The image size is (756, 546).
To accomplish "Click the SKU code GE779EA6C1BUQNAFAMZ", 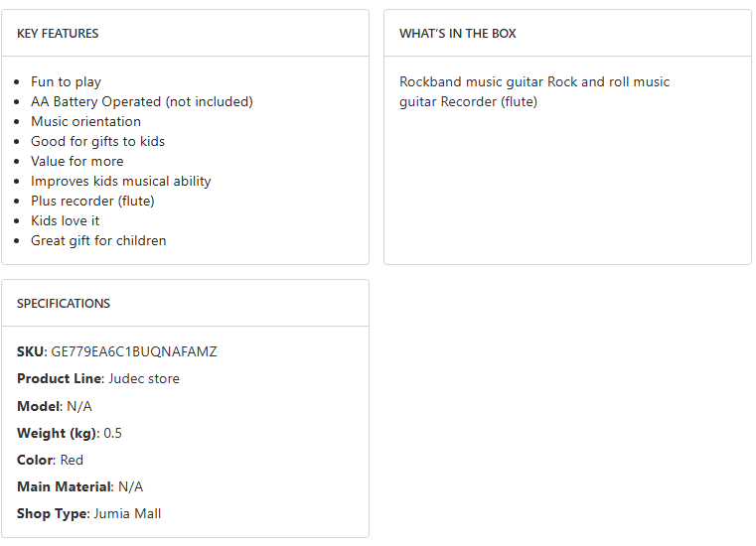I will pos(134,351).
